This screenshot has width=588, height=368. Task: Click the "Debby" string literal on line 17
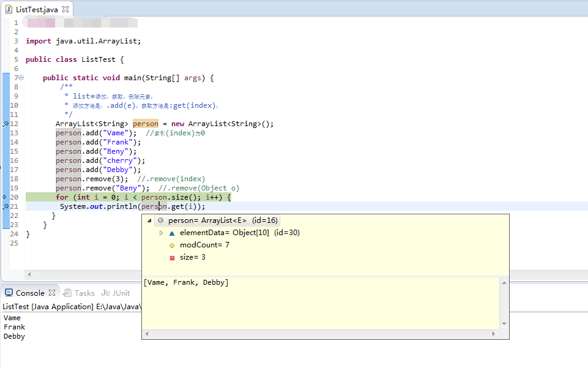[117, 170]
